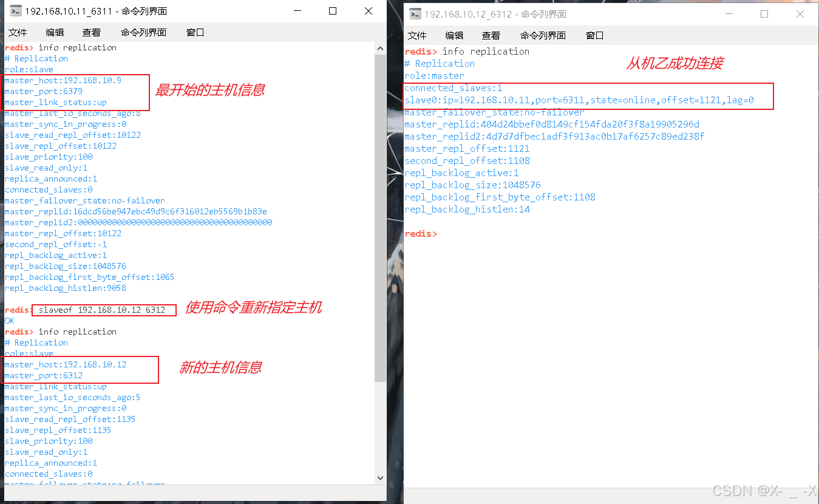Open the 编辑 menu in the right window
This screenshot has width=819, height=504.
(454, 36)
